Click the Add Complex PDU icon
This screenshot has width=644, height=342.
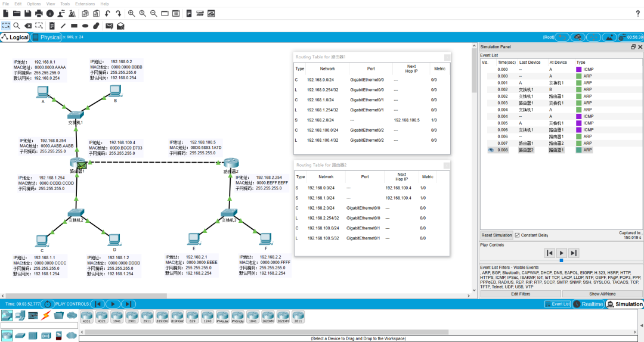point(120,26)
